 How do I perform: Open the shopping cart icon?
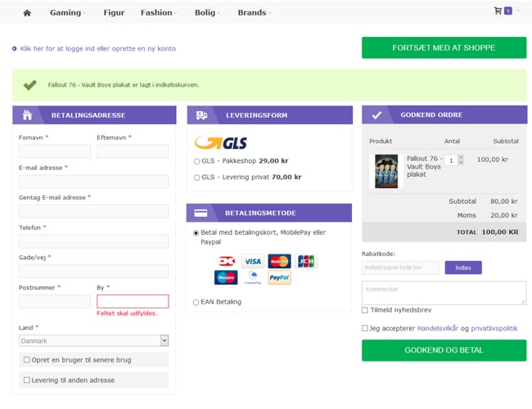pos(498,11)
